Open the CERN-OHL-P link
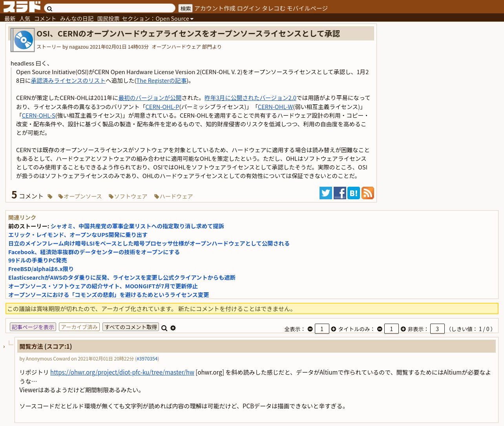 [x=163, y=107]
